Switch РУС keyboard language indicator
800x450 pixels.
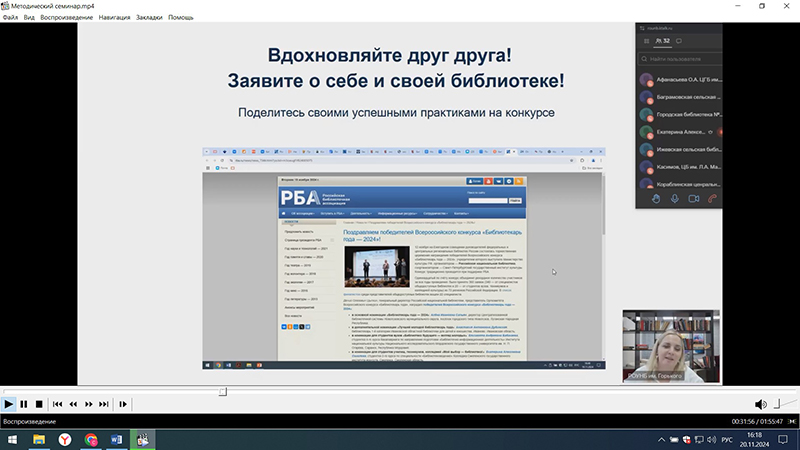point(727,439)
